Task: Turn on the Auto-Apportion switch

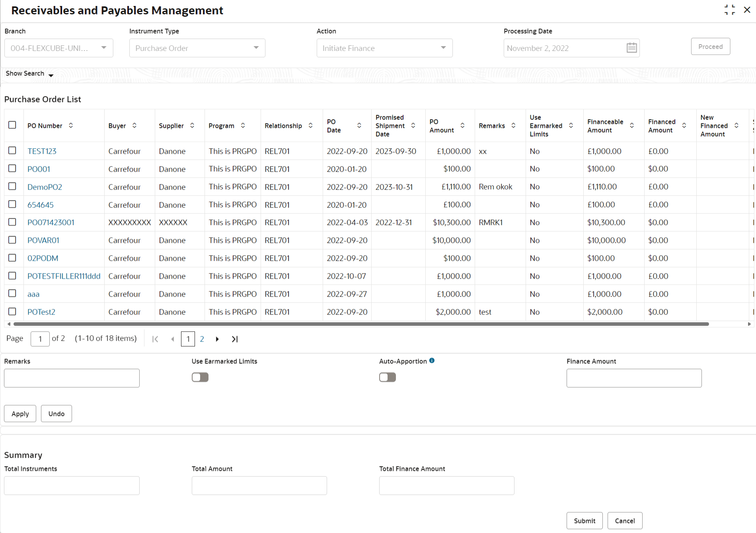Action: click(x=387, y=377)
